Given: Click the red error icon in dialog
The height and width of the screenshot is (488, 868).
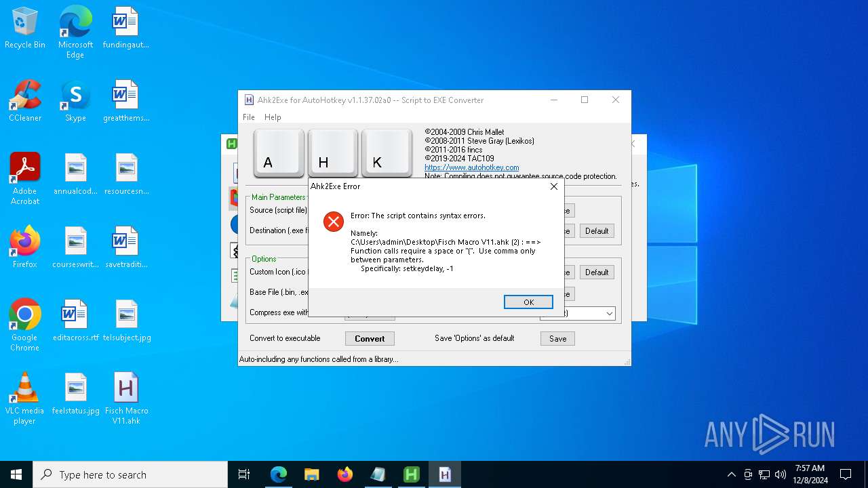Looking at the screenshot, I should point(334,222).
